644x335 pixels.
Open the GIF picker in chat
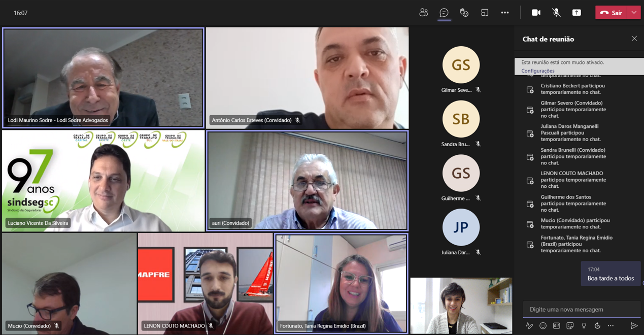coord(556,326)
